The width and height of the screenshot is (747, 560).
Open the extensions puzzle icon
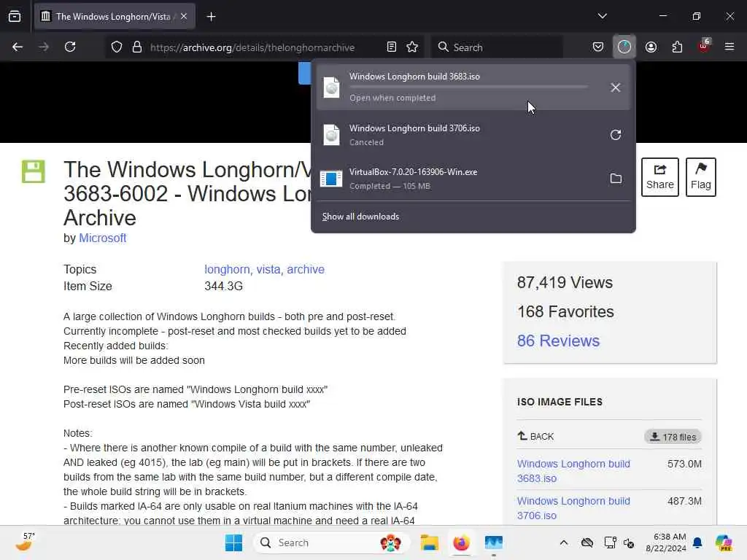pos(677,47)
